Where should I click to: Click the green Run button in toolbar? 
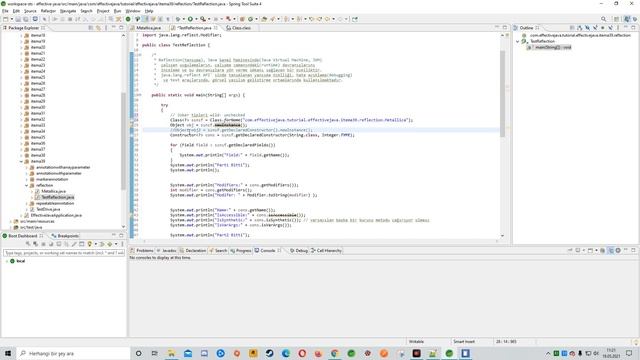coord(190,19)
